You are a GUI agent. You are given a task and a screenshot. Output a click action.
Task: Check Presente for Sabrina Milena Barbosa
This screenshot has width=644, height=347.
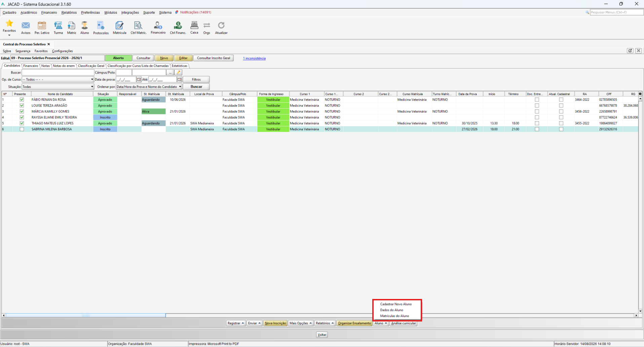point(22,129)
